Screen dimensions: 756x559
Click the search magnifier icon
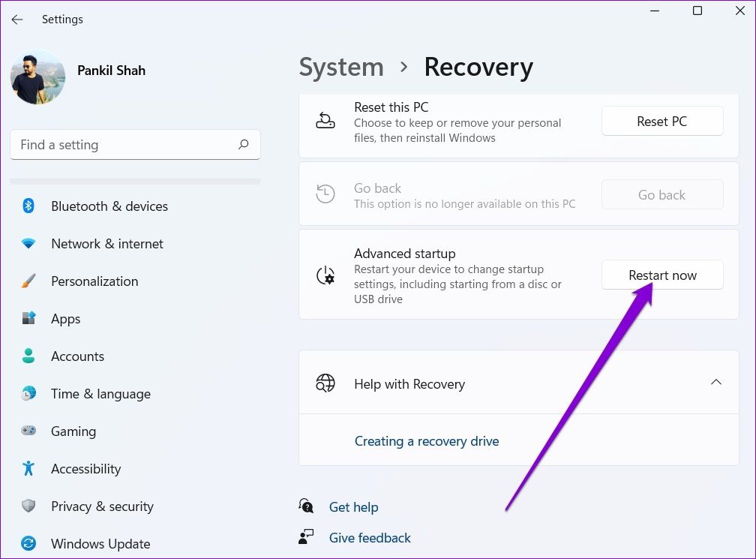[x=243, y=145]
